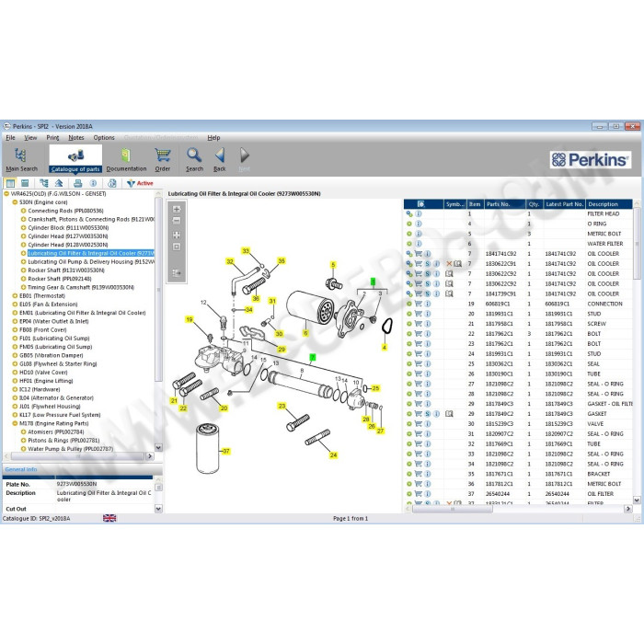644x644 pixels.
Task: Open Main Search from the toolbar
Action: click(x=21, y=159)
